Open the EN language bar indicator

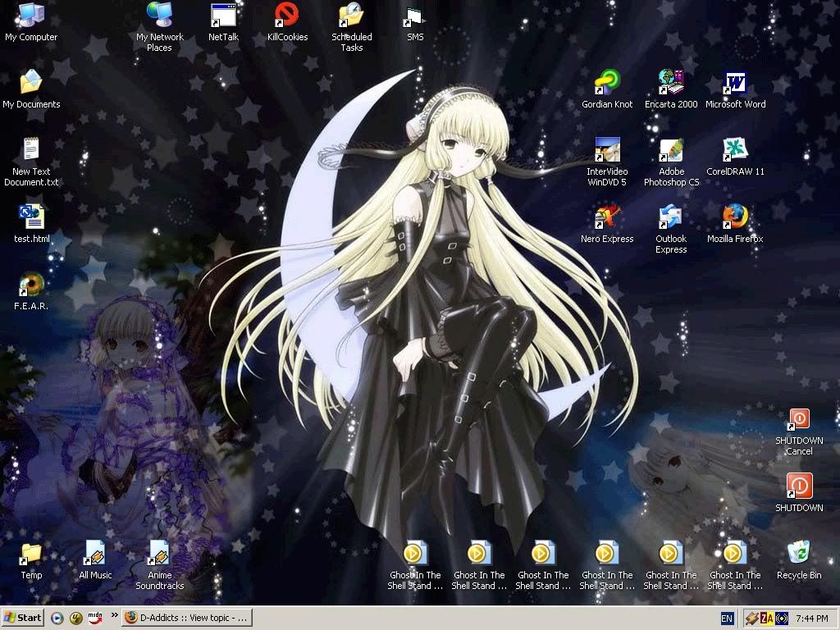click(x=727, y=619)
